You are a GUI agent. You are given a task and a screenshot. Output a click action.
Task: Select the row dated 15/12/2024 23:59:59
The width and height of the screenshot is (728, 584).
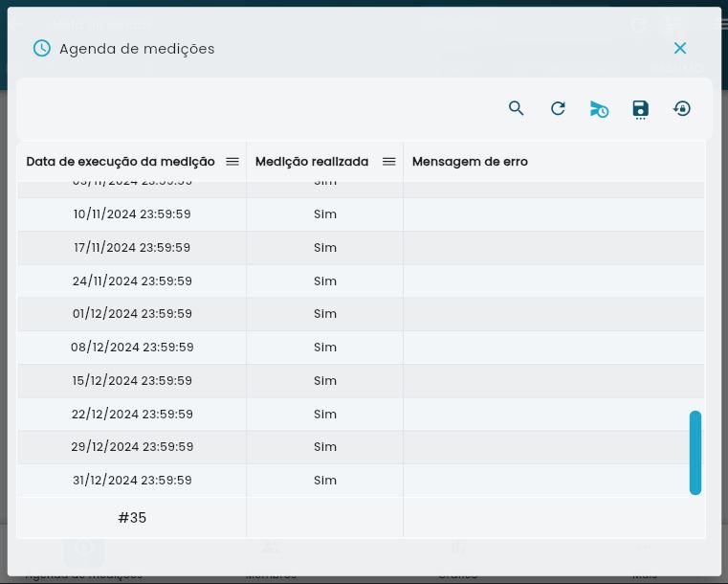(x=361, y=381)
